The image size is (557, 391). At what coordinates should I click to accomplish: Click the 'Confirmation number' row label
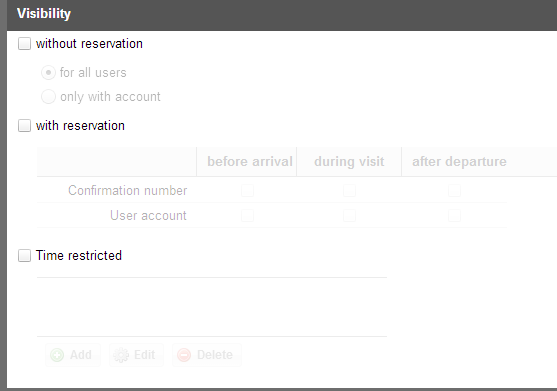coord(128,191)
